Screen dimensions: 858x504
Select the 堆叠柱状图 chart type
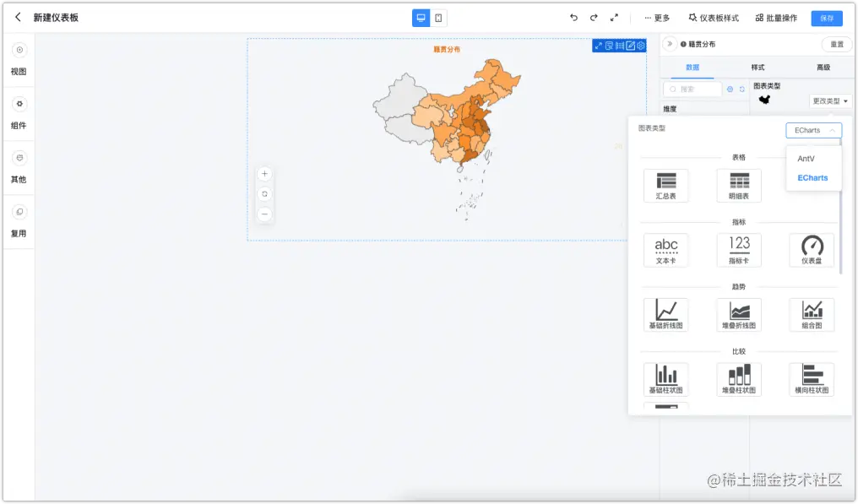tap(739, 380)
